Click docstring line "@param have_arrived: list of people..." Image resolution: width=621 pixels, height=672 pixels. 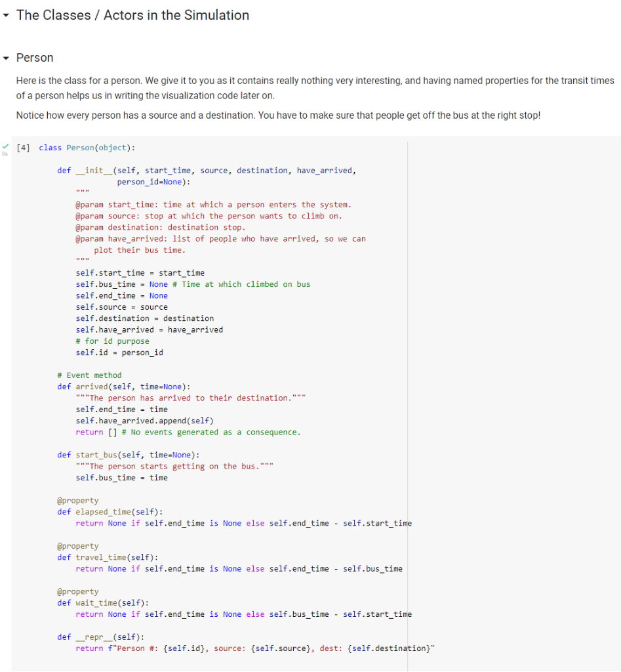[220, 239]
